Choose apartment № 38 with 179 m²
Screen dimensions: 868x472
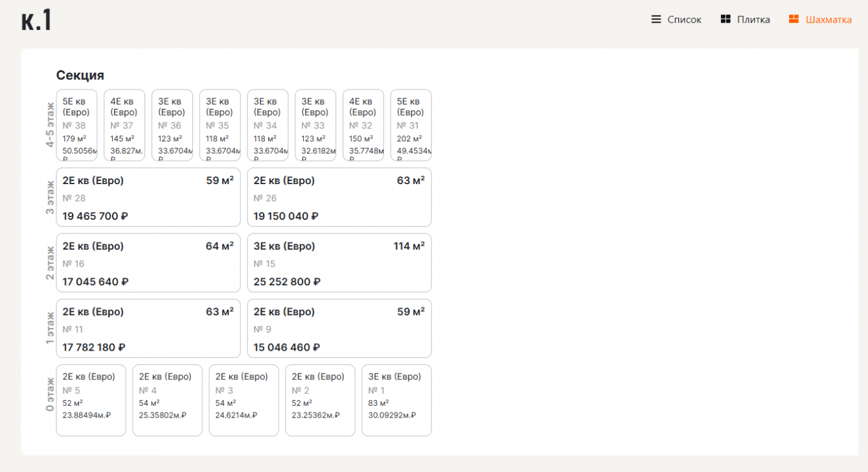[76, 125]
